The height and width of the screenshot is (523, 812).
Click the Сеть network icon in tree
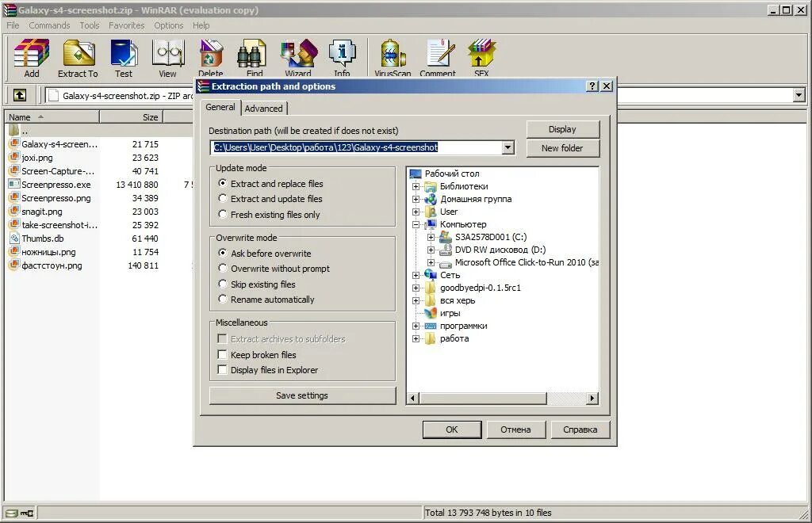431,275
